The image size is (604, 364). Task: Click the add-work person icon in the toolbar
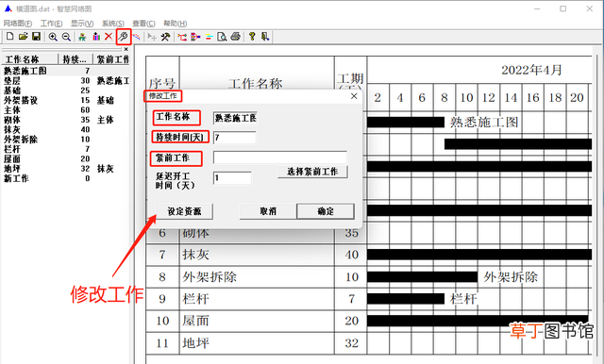tap(82, 37)
